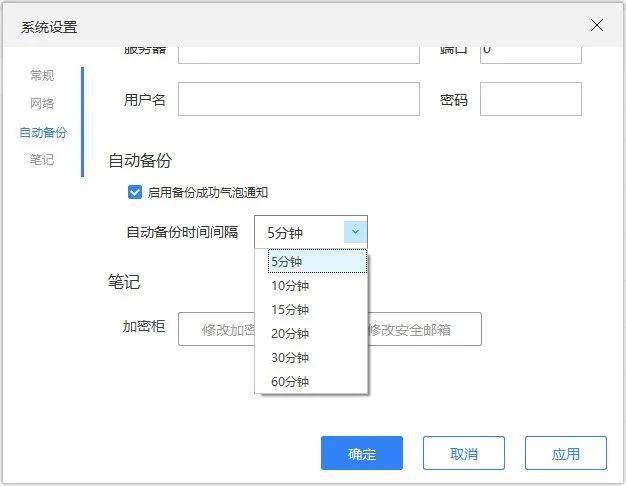Click the 自动备份 section heading
Image resolution: width=626 pixels, height=486 pixels.
click(140, 161)
